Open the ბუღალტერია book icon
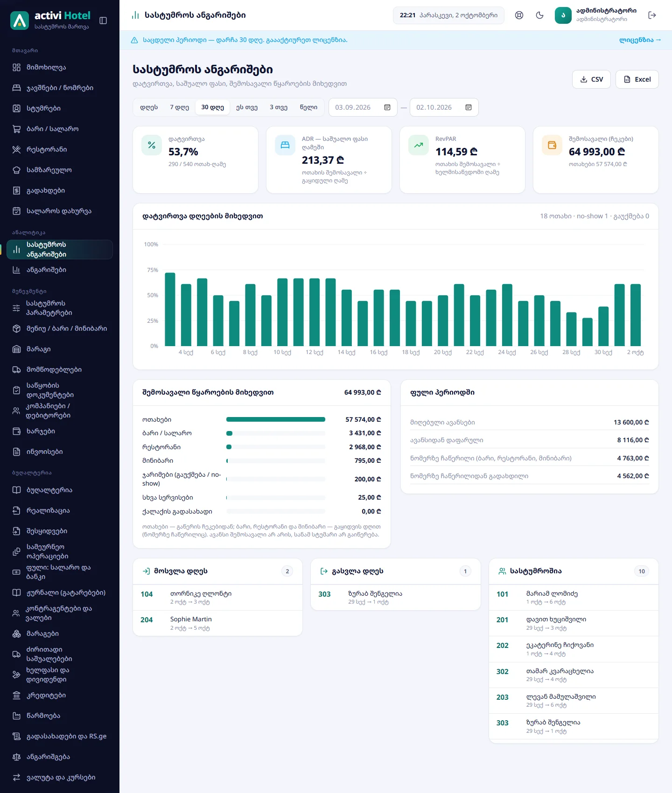672x793 pixels. click(x=16, y=490)
